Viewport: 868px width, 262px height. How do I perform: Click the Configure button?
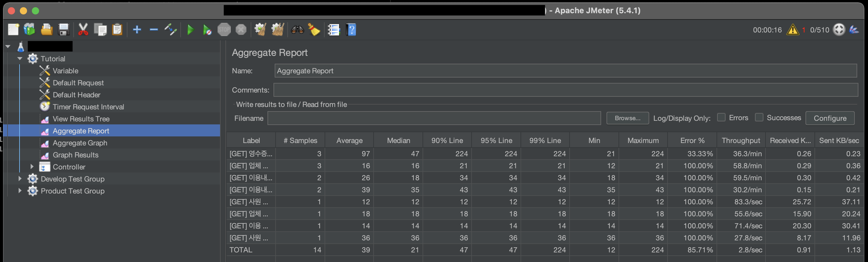coord(830,118)
